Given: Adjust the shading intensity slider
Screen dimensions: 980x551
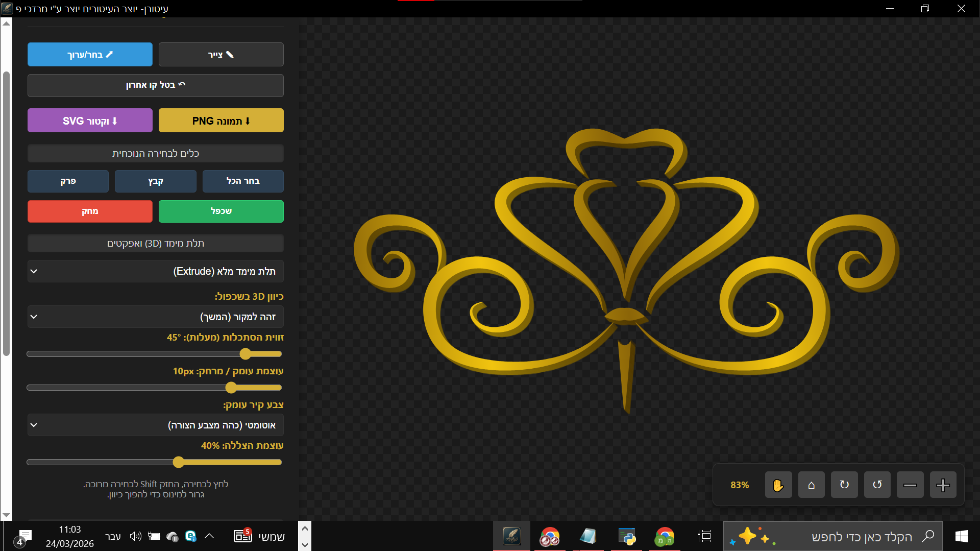Looking at the screenshot, I should [x=178, y=462].
